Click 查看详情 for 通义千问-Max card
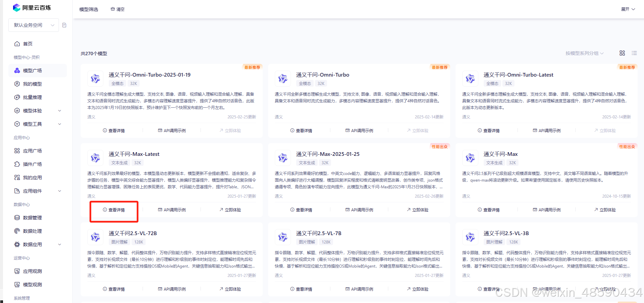 [x=489, y=210]
